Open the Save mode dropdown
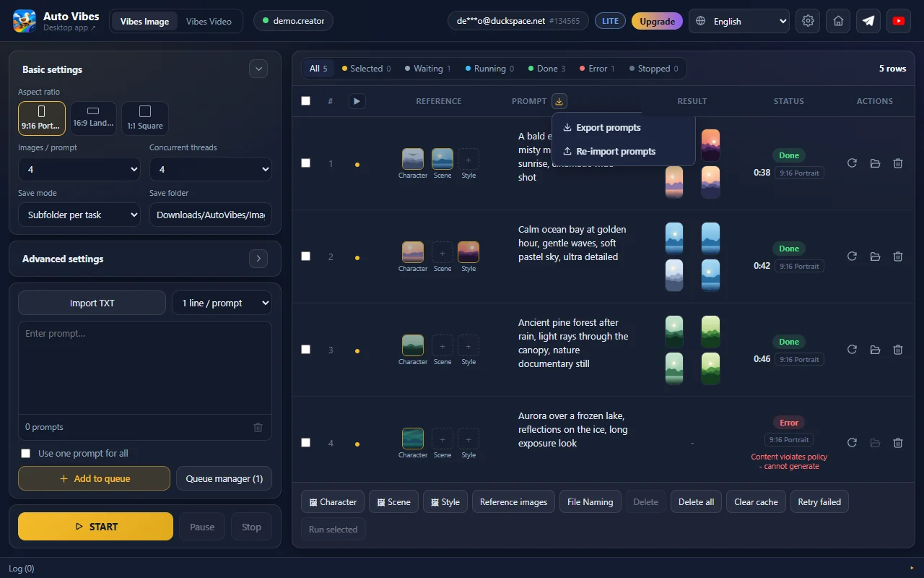 79,215
